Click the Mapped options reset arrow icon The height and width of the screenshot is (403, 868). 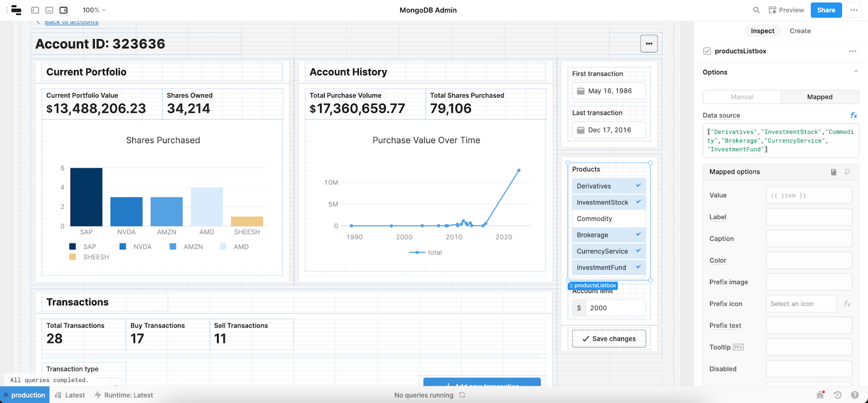847,172
